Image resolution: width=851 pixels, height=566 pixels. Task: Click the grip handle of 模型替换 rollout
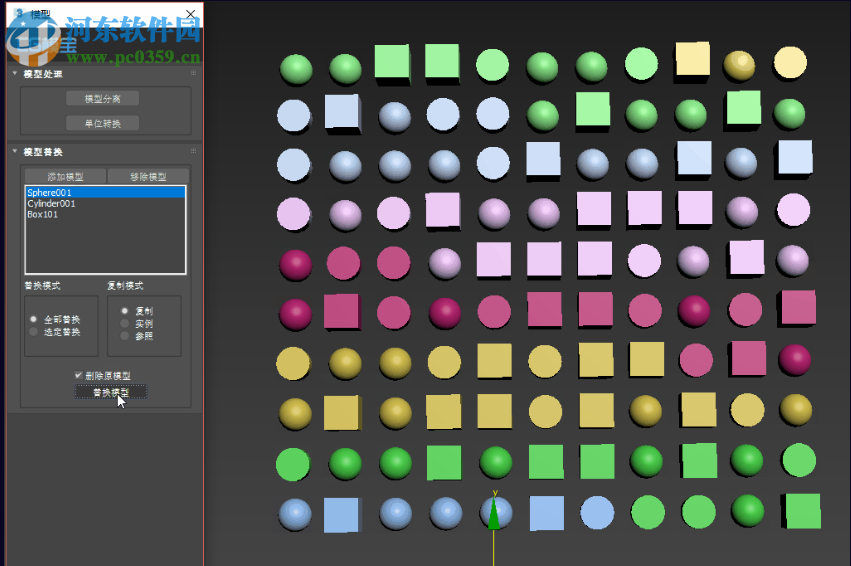point(193,152)
